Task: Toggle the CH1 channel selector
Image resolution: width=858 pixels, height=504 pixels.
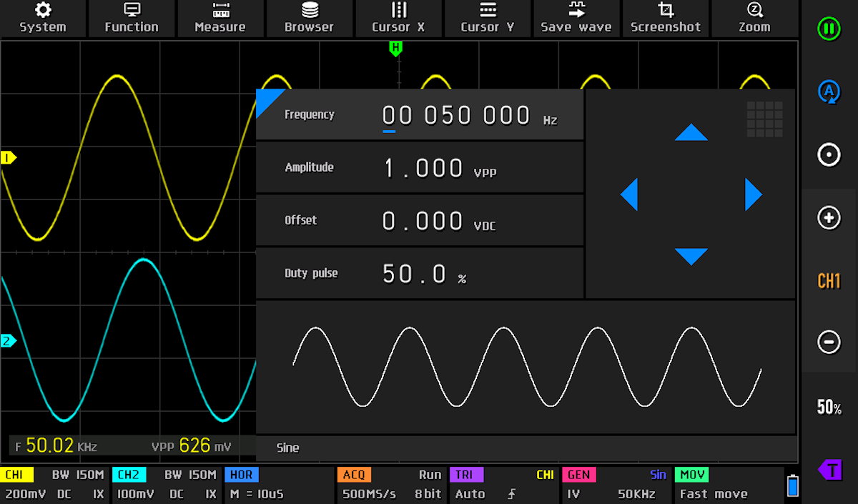Action: (829, 281)
